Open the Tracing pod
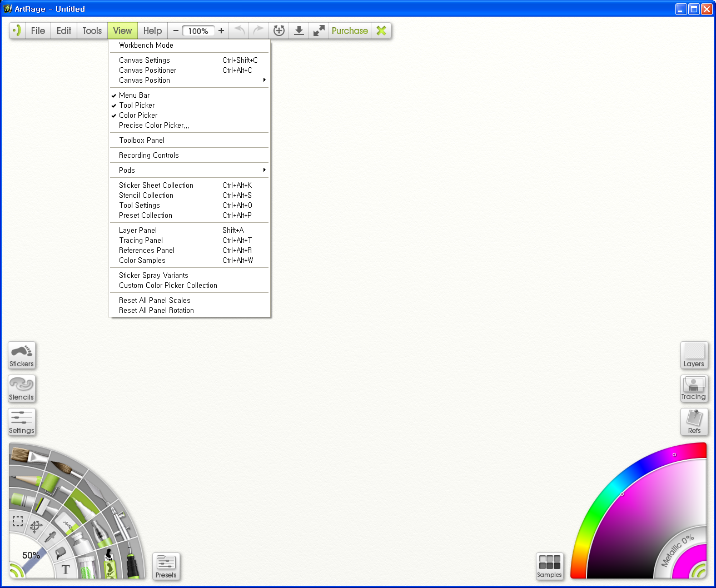Image resolution: width=716 pixels, height=588 pixels. [694, 389]
